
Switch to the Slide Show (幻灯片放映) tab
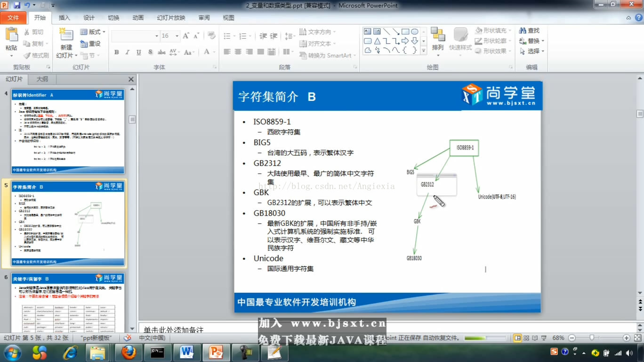pyautogui.click(x=171, y=18)
